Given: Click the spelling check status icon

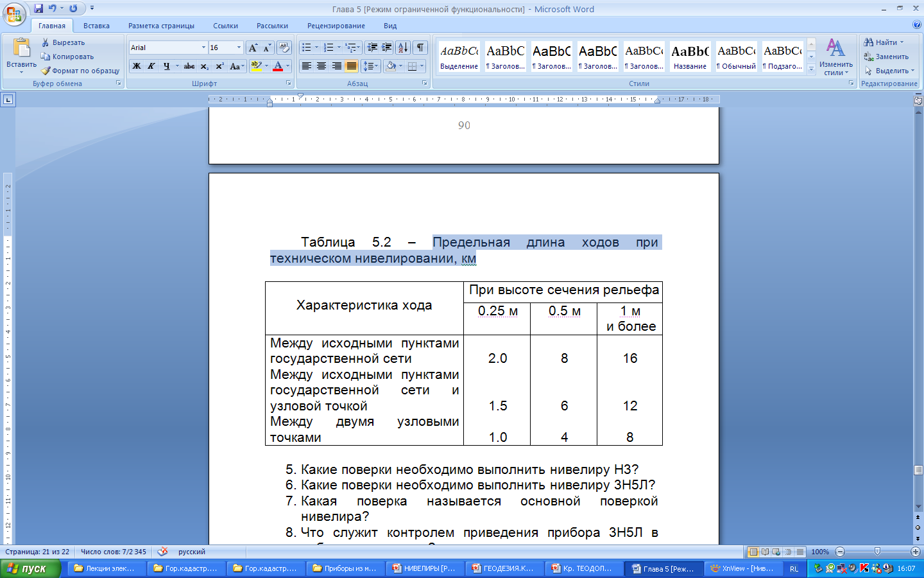Looking at the screenshot, I should [162, 552].
